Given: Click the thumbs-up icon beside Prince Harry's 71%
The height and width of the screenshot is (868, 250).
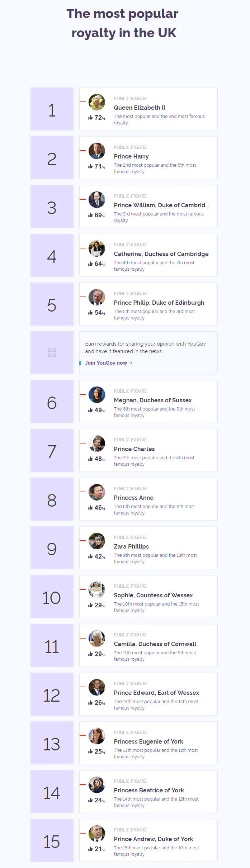Looking at the screenshot, I should click(x=90, y=166).
